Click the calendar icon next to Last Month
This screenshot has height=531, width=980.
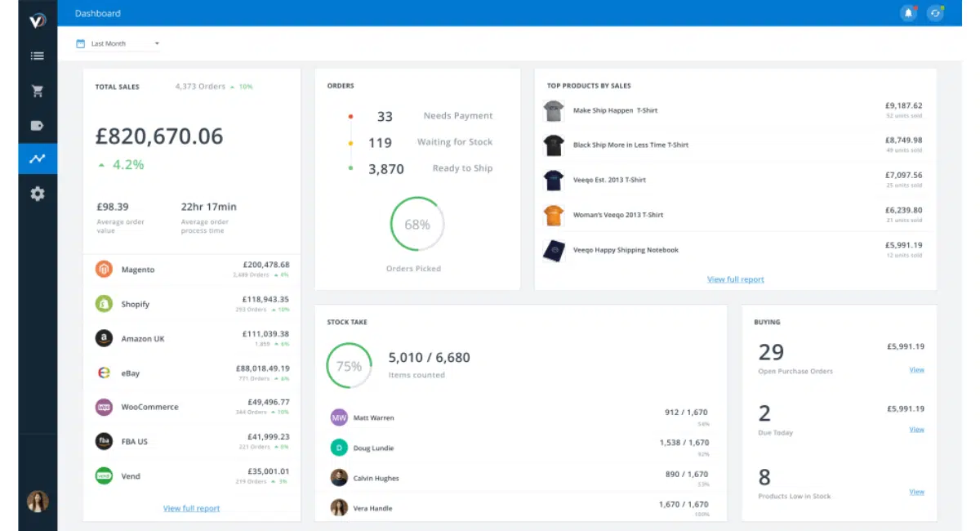(80, 43)
